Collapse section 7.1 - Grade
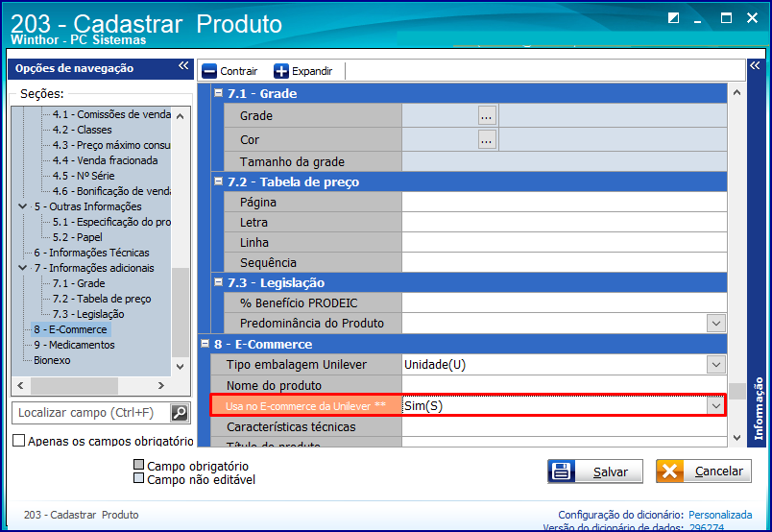 [x=219, y=92]
